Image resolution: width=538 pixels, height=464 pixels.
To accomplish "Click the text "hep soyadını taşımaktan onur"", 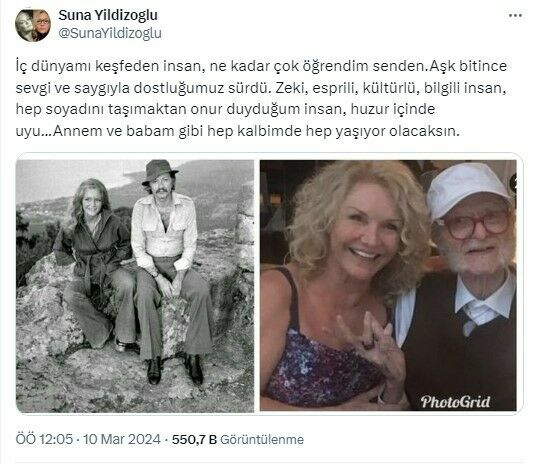I will pos(118,109).
